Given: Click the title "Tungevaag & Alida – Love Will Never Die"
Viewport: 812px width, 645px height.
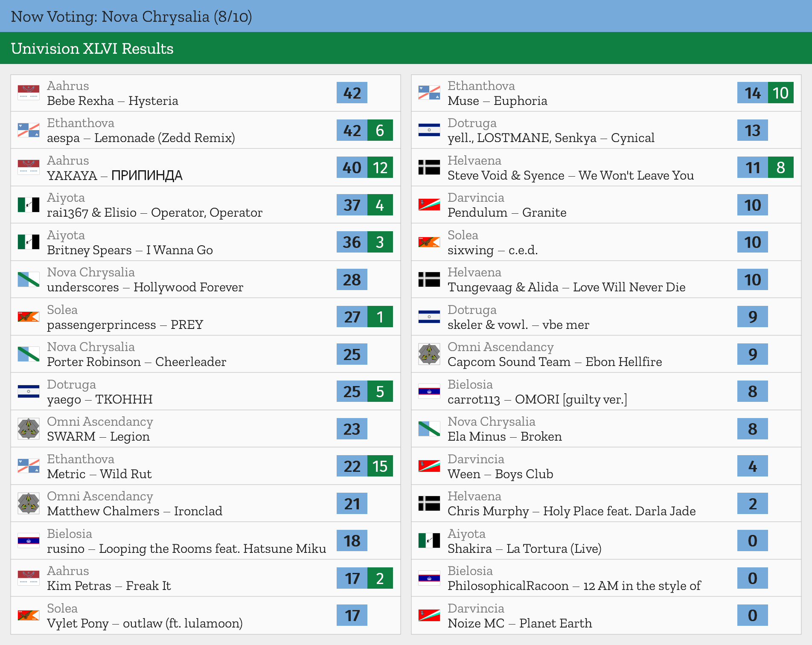Looking at the screenshot, I should point(567,287).
